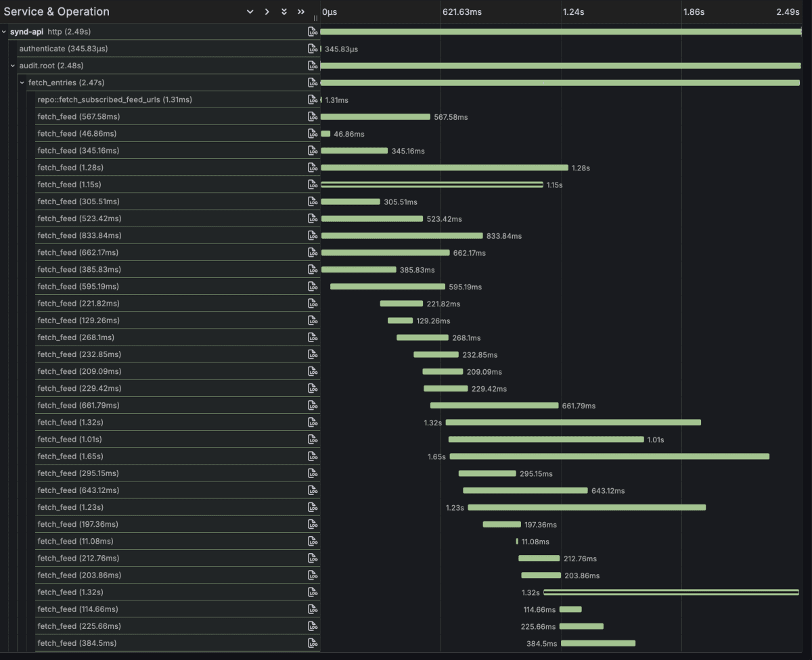Collapse the fetch_entries span children
812x660 pixels.
(22, 82)
